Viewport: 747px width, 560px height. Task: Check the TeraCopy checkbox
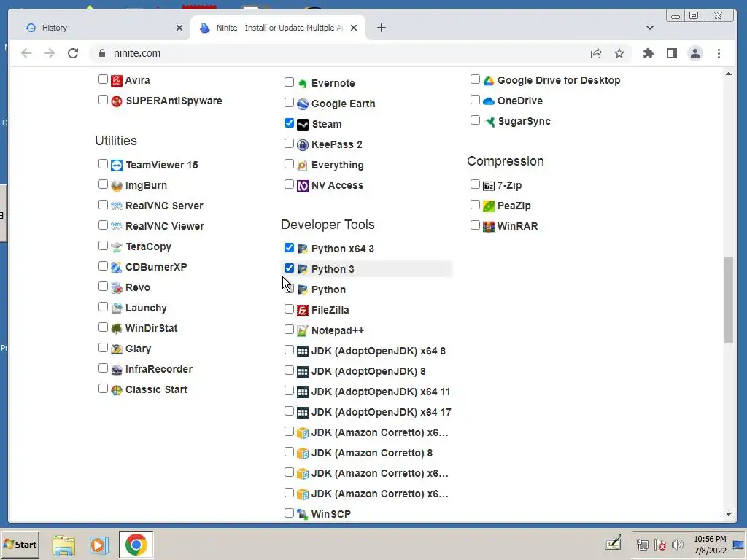(x=103, y=245)
